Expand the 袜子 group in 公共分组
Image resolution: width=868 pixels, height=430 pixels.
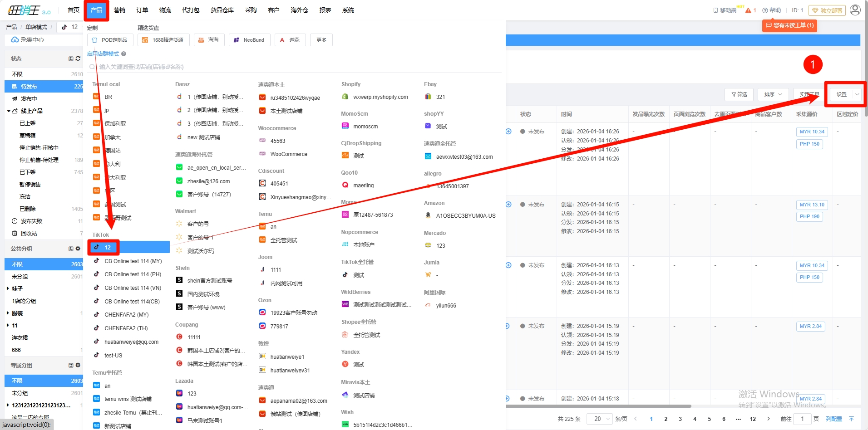tap(8, 288)
